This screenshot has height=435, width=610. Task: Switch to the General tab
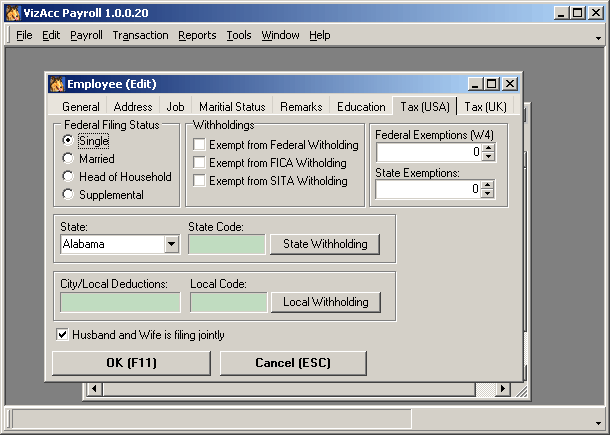[81, 107]
